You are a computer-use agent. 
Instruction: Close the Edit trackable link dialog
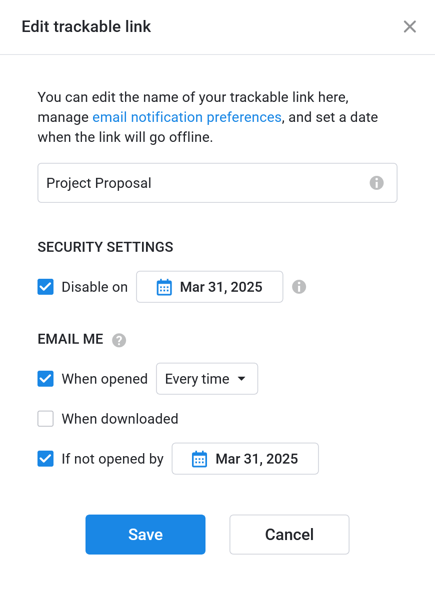pyautogui.click(x=410, y=27)
